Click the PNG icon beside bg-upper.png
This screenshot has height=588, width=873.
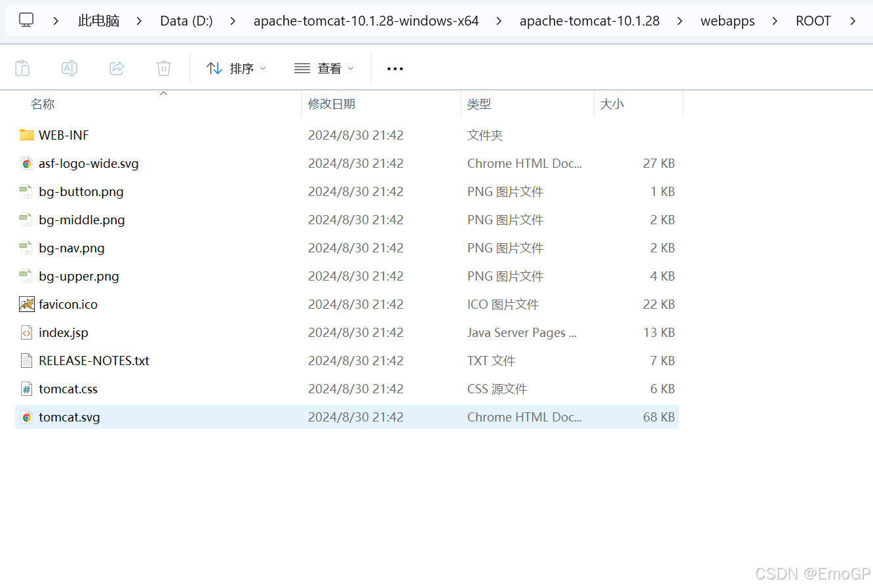tap(26, 276)
